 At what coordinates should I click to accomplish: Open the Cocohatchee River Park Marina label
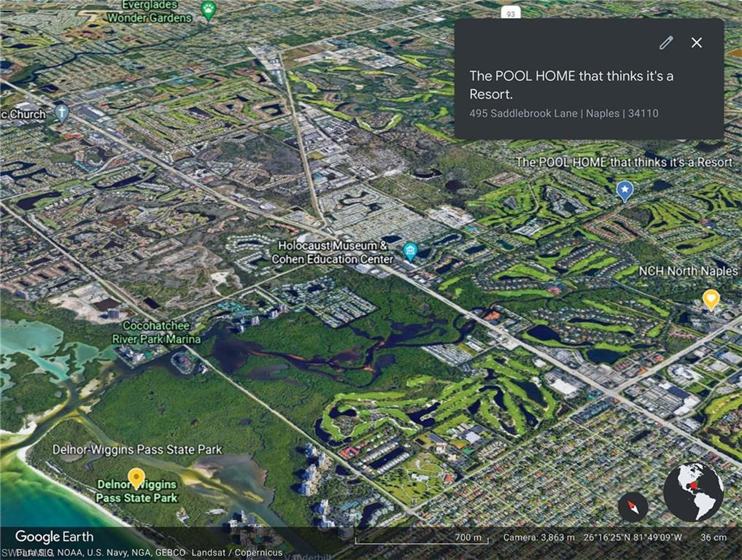pos(156,333)
